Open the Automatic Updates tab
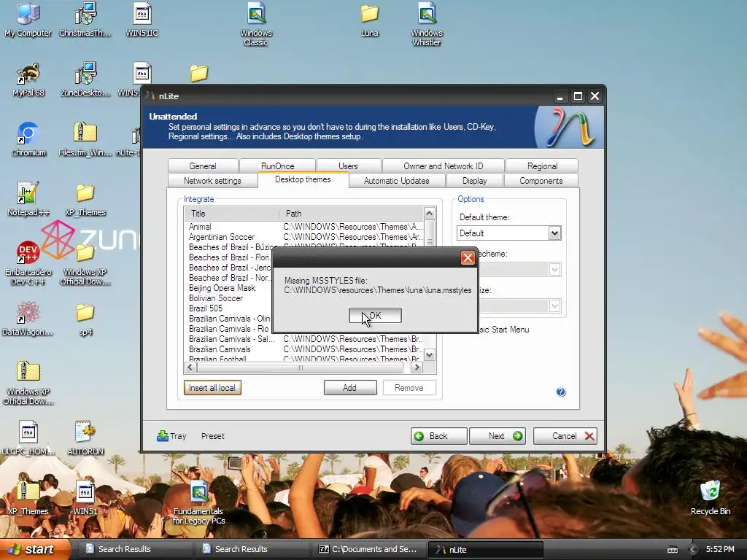 pyautogui.click(x=396, y=181)
